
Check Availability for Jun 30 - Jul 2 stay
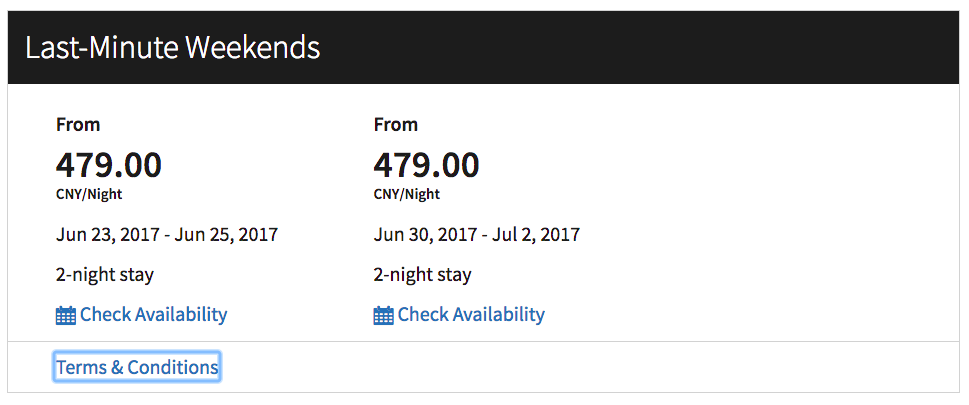(x=459, y=315)
